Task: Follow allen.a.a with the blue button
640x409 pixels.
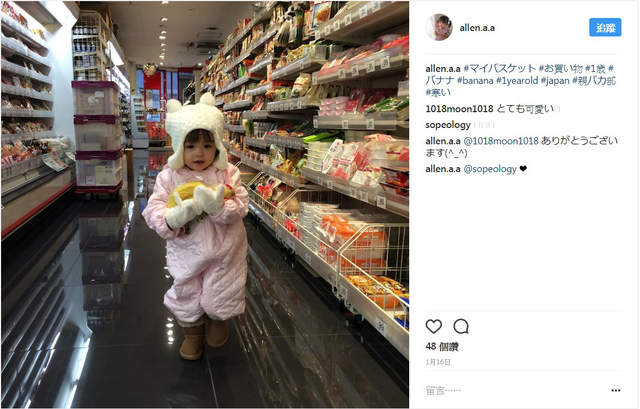Action: tap(605, 28)
